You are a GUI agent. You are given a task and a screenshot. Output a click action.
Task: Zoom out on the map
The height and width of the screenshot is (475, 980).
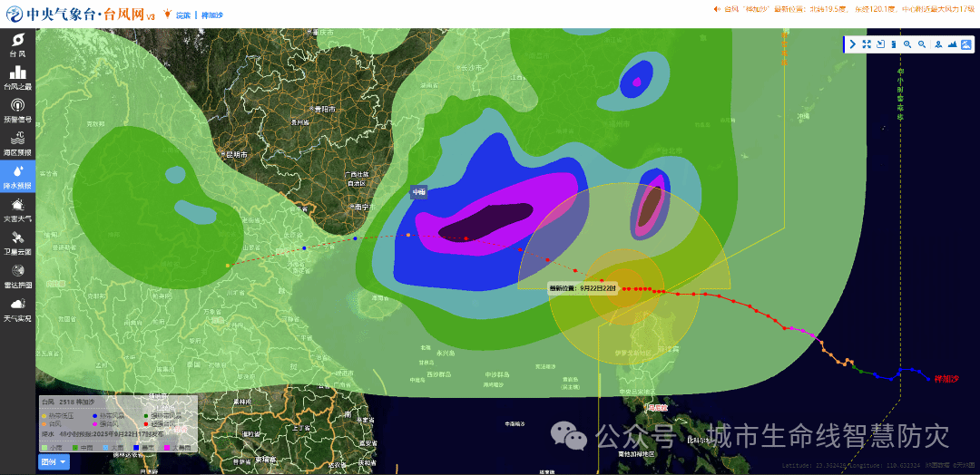coord(922,44)
